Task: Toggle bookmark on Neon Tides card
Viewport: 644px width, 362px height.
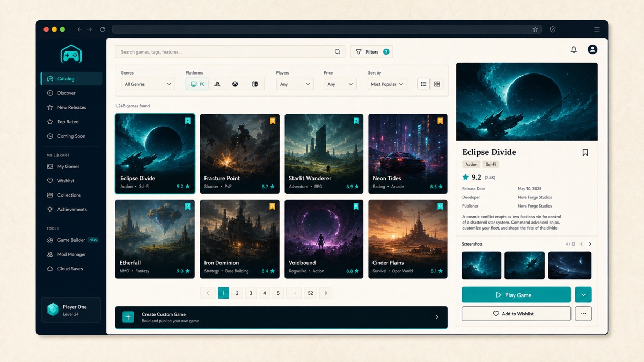Action: (440, 121)
